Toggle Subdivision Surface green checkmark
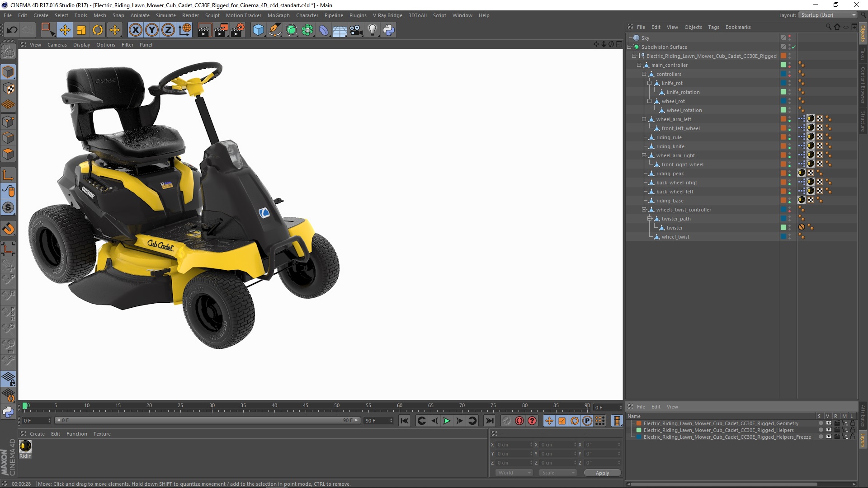 pos(794,47)
